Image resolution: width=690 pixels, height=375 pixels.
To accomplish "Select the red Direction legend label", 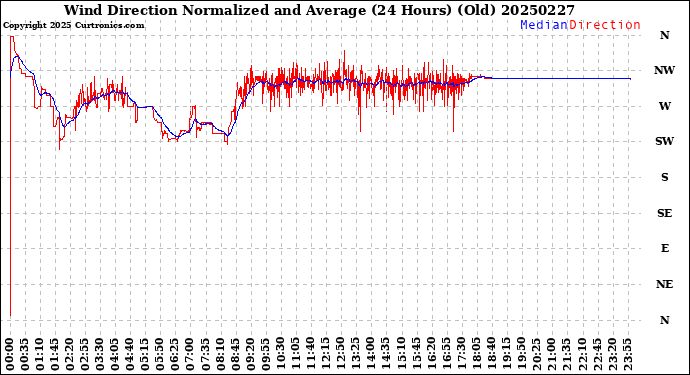I will pos(605,25).
